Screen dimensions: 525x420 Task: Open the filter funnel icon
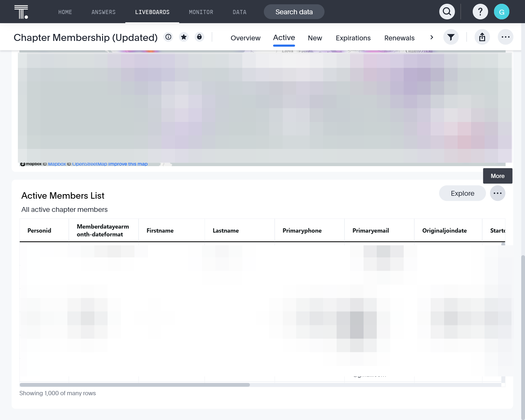451,37
